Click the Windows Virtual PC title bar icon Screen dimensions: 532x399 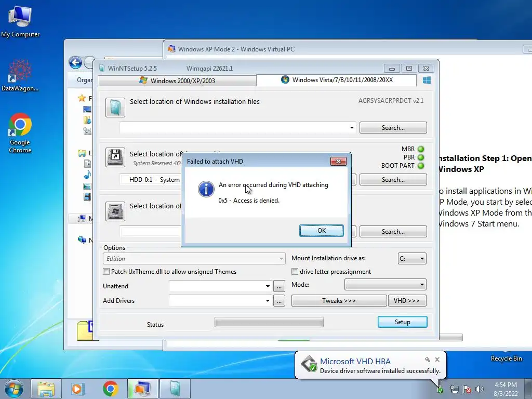click(x=171, y=49)
